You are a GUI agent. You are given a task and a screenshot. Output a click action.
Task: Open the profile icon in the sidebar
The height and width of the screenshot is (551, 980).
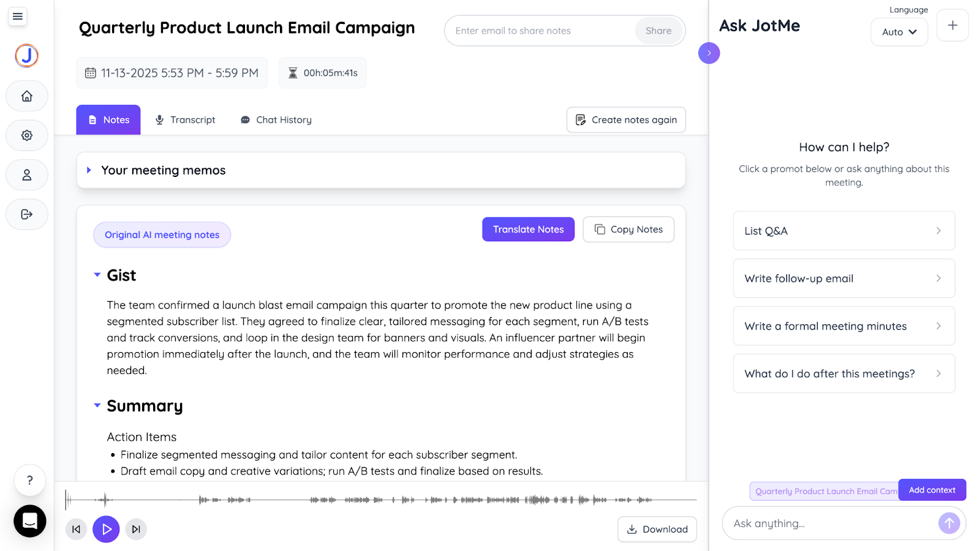26,174
